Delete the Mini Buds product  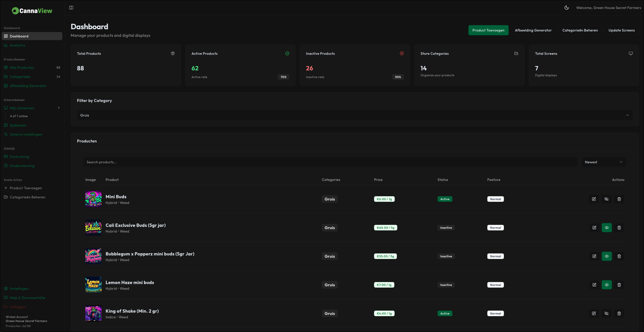coord(619,199)
